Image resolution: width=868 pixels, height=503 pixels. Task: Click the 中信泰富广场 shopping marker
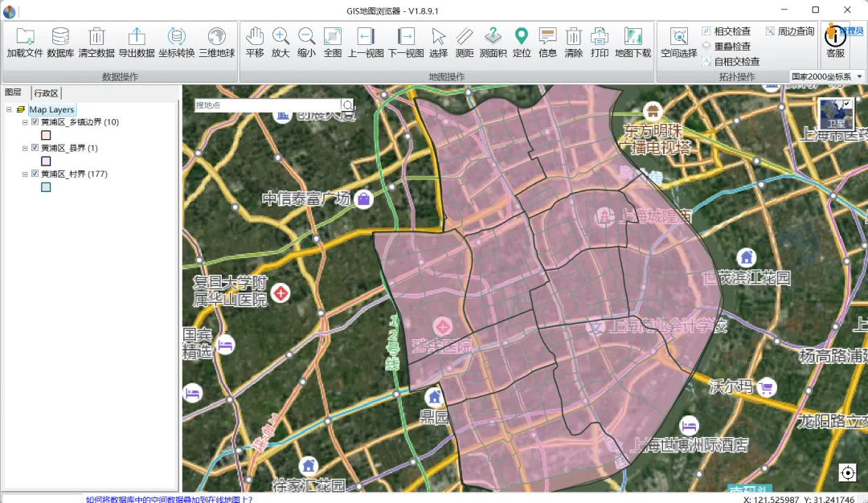point(364,198)
